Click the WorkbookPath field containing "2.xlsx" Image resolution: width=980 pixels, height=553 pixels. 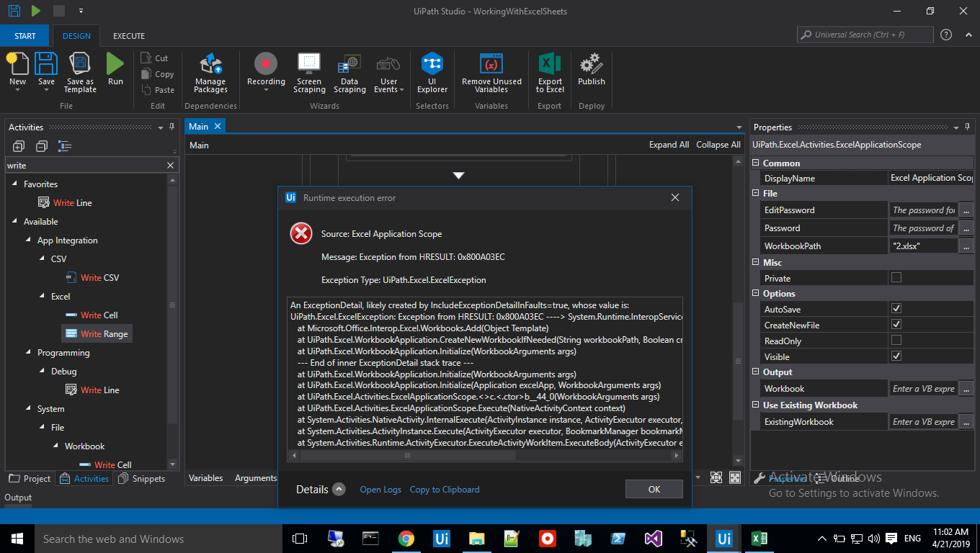click(x=923, y=246)
